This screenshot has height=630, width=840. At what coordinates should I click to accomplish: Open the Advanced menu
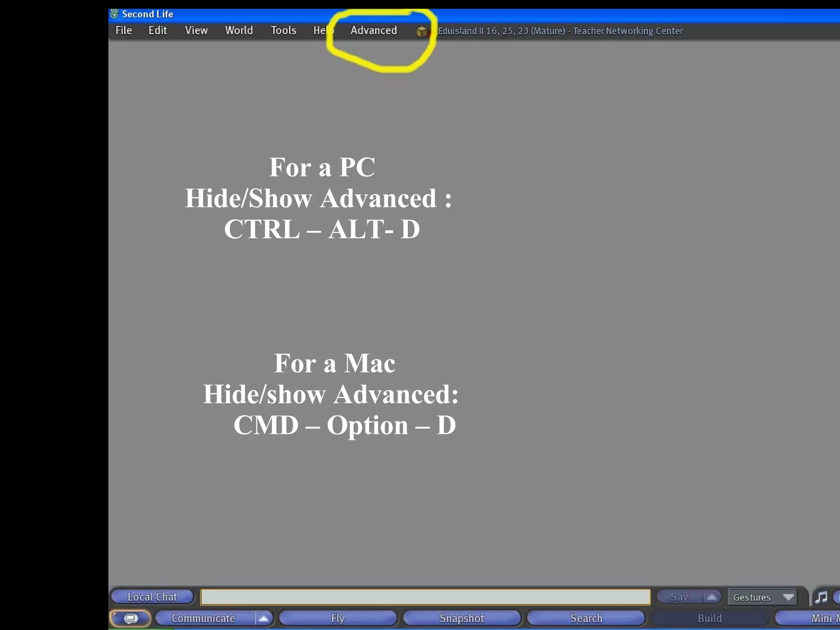(x=374, y=30)
